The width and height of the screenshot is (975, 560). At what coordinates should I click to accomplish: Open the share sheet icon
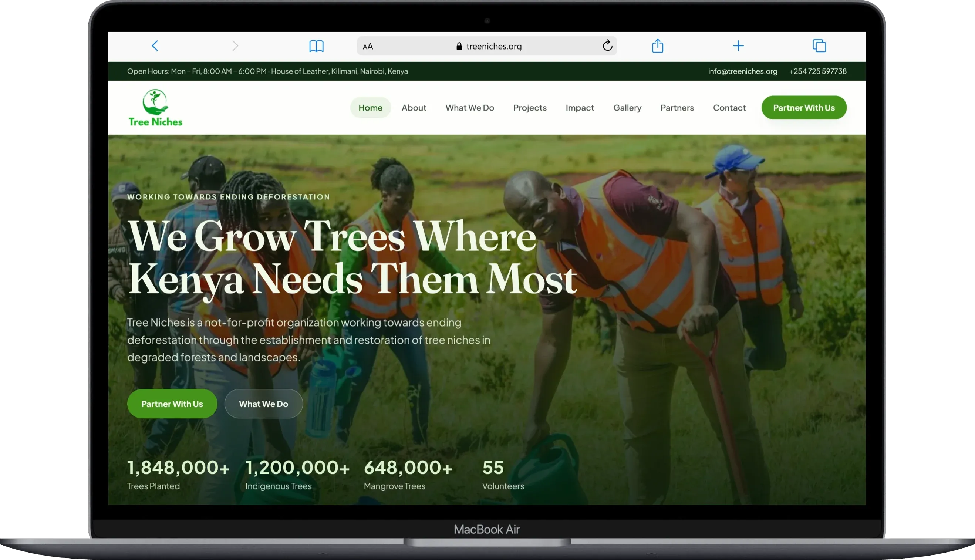coord(658,46)
